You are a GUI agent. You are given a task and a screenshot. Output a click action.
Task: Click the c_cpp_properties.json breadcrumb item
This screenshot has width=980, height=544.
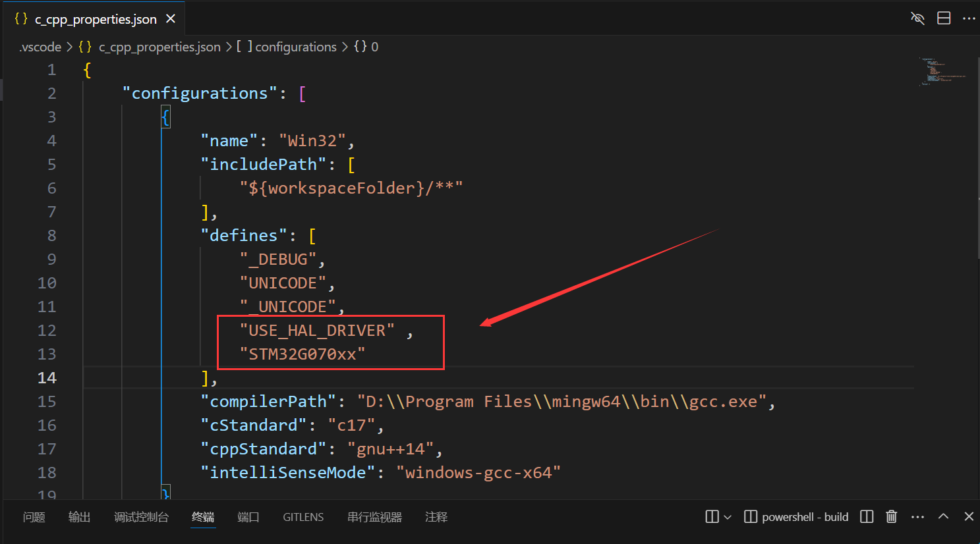(159, 47)
